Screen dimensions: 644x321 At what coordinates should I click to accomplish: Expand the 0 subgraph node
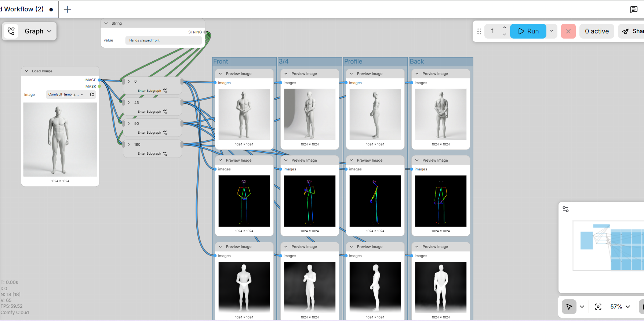pyautogui.click(x=129, y=81)
